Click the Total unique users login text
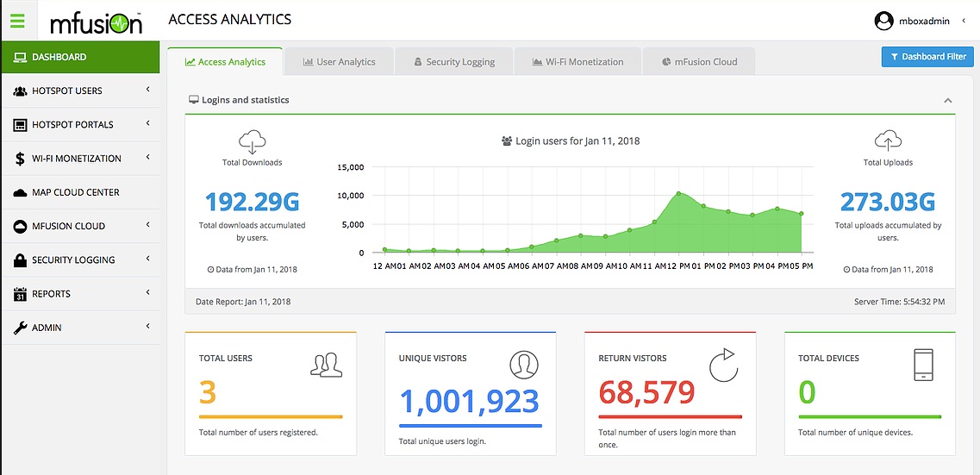Image resolution: width=980 pixels, height=475 pixels. tap(442, 441)
